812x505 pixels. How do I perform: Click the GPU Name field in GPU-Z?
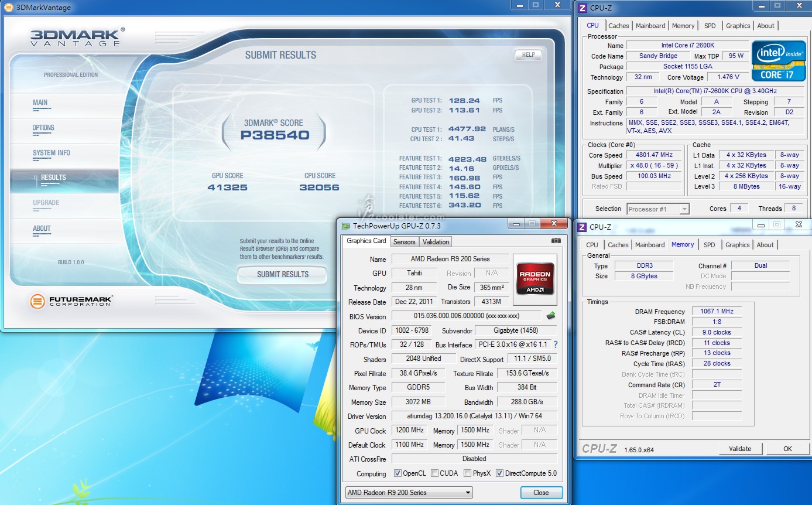point(450,259)
